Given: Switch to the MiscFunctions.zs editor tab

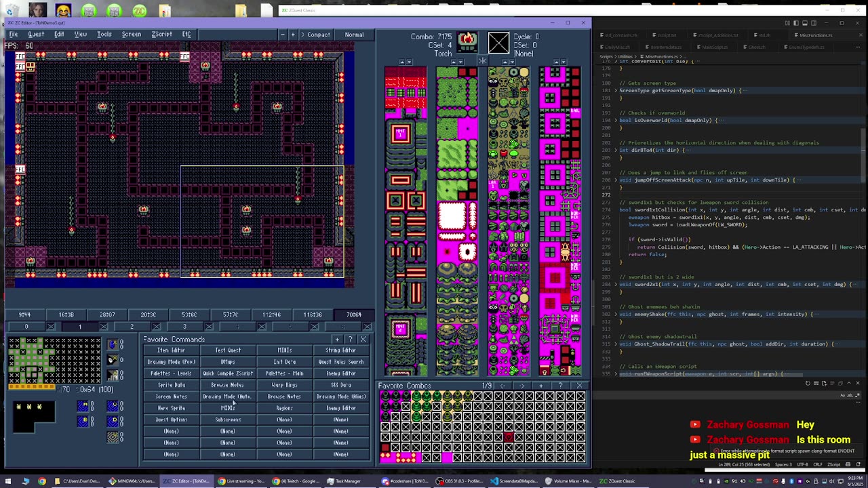Looking at the screenshot, I should tap(815, 35).
